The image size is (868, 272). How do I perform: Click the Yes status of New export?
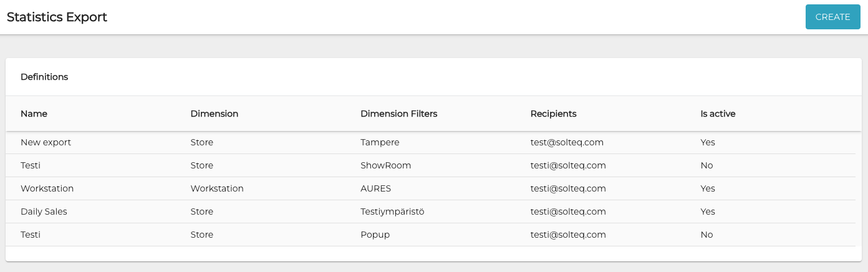708,142
